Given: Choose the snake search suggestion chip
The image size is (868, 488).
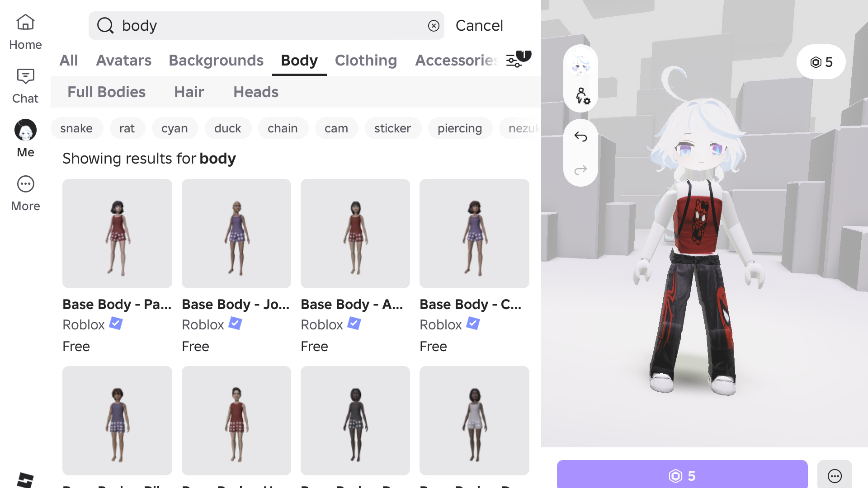Looking at the screenshot, I should 76,128.
